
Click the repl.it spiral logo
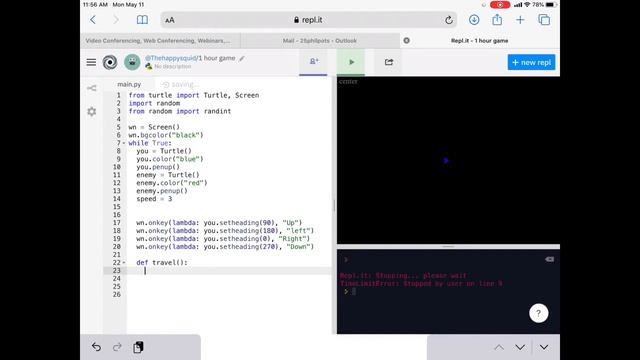(x=110, y=62)
